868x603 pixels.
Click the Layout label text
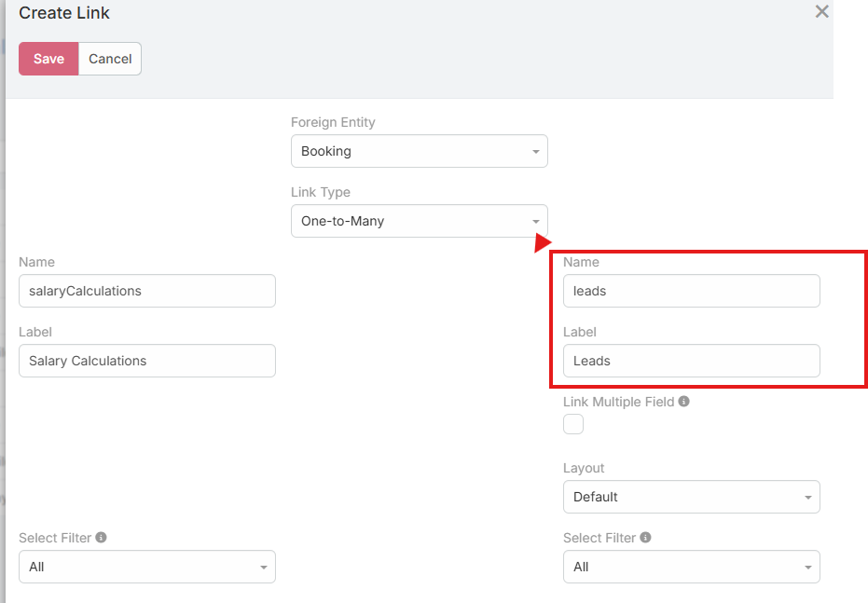tap(584, 468)
